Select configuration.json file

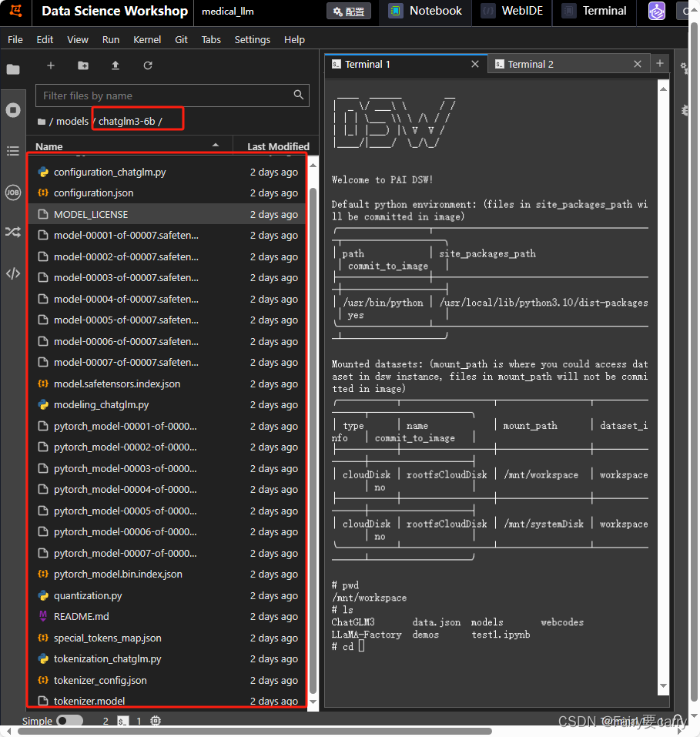[x=167, y=193]
